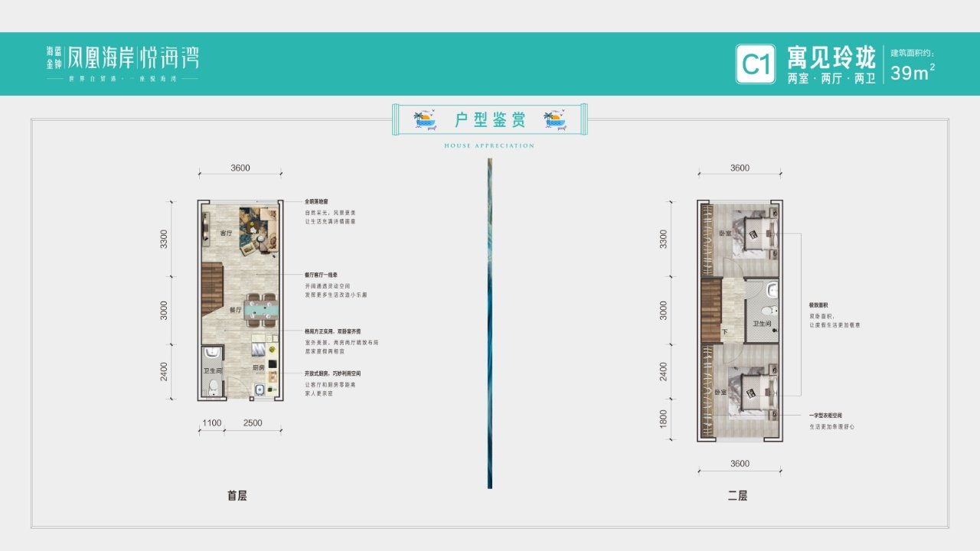Select the kitchen sink in the 厨房
Screen dimensions: 980x551
tap(259, 390)
